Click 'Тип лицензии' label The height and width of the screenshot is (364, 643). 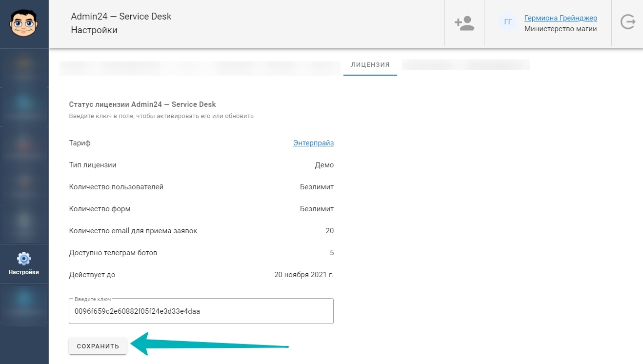click(93, 165)
